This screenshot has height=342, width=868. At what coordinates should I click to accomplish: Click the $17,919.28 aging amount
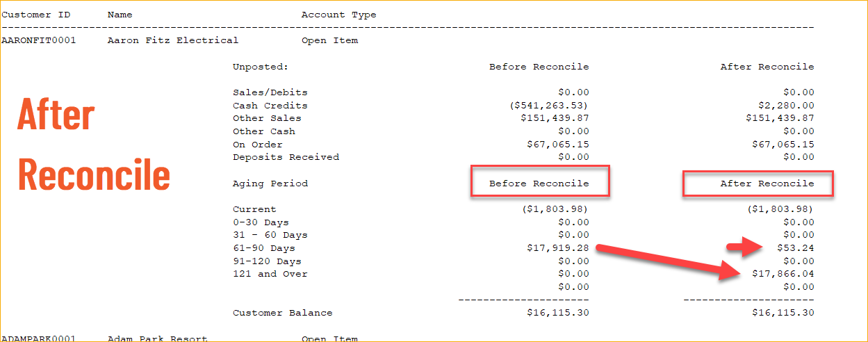tap(558, 248)
